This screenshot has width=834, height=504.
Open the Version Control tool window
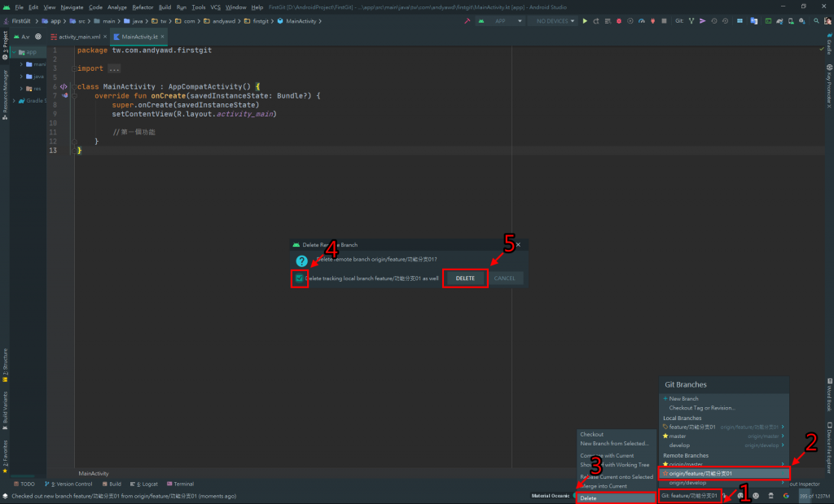click(68, 484)
